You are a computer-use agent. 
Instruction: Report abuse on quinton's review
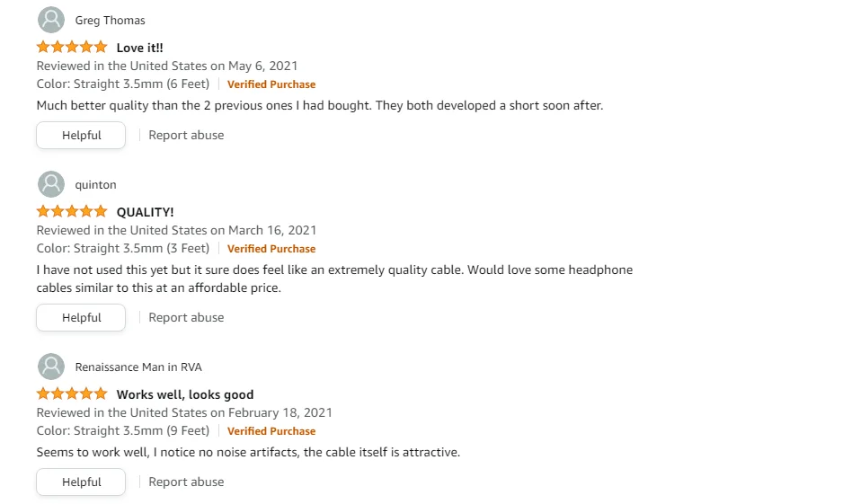(x=186, y=318)
